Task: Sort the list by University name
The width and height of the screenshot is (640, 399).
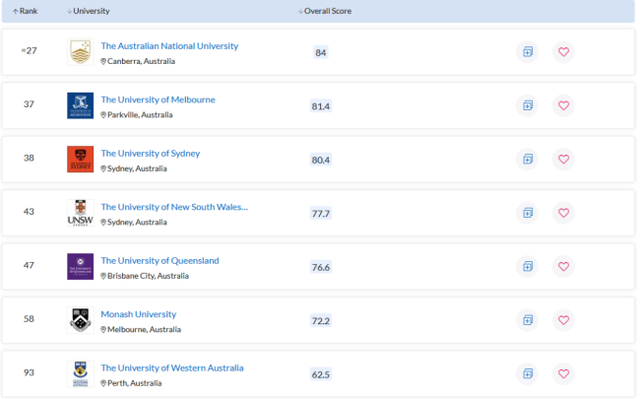Action: 88,11
